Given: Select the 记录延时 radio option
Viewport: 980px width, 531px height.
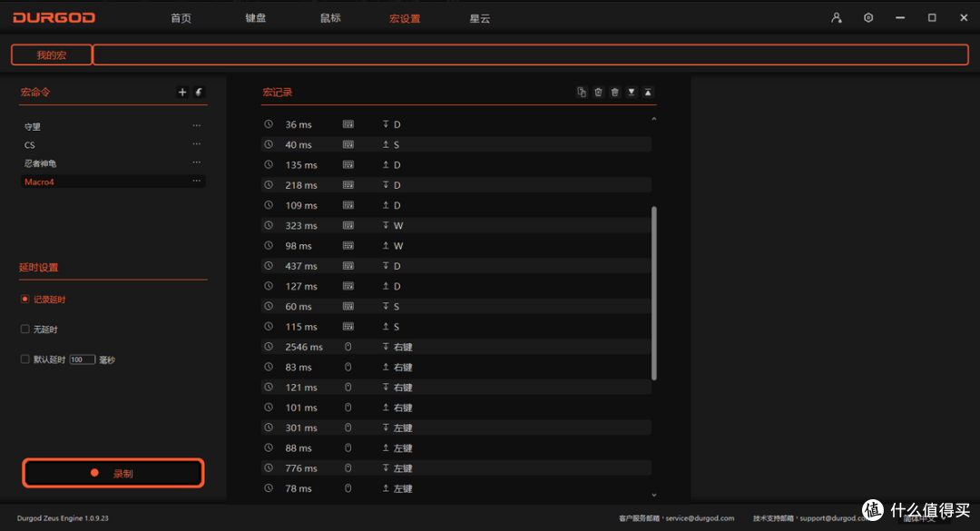Looking at the screenshot, I should coord(25,300).
